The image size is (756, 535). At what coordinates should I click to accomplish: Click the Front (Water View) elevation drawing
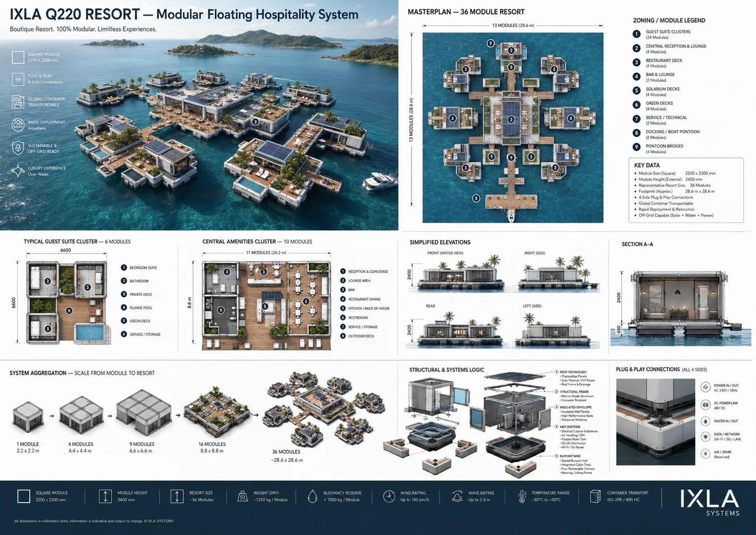tap(460, 274)
